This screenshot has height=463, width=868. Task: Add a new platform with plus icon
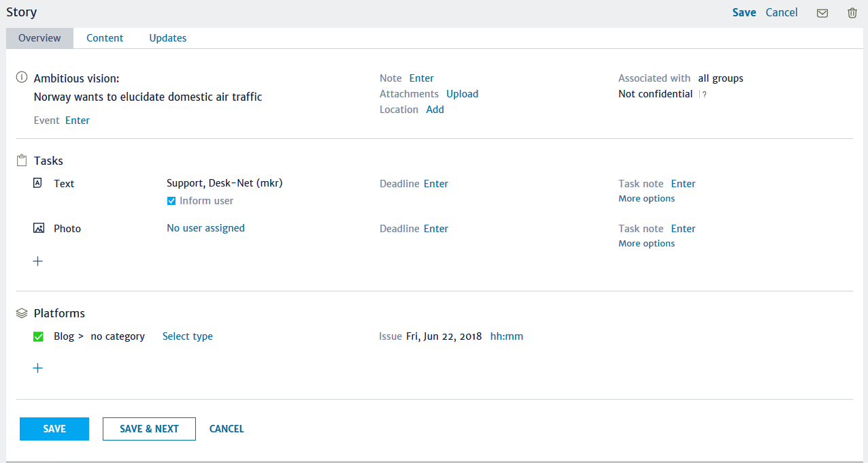pos(38,368)
